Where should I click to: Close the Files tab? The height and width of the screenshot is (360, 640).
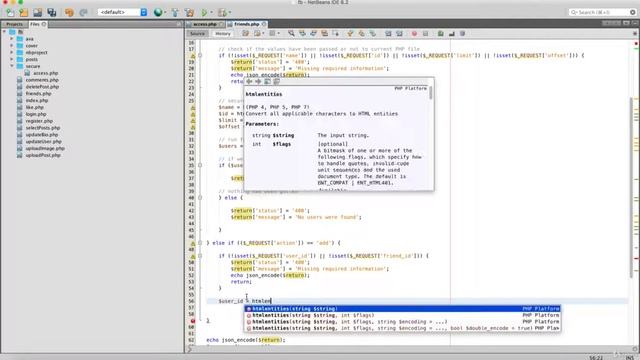pos(44,24)
